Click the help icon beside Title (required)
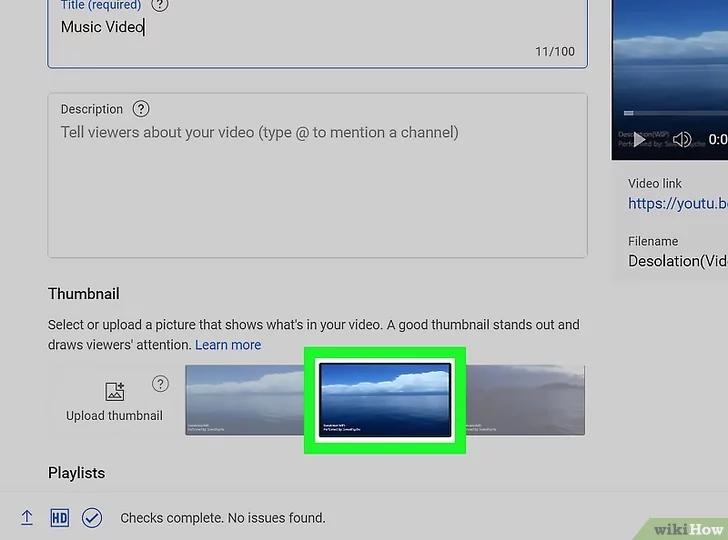Viewport: 728px width, 540px height. [x=159, y=4]
